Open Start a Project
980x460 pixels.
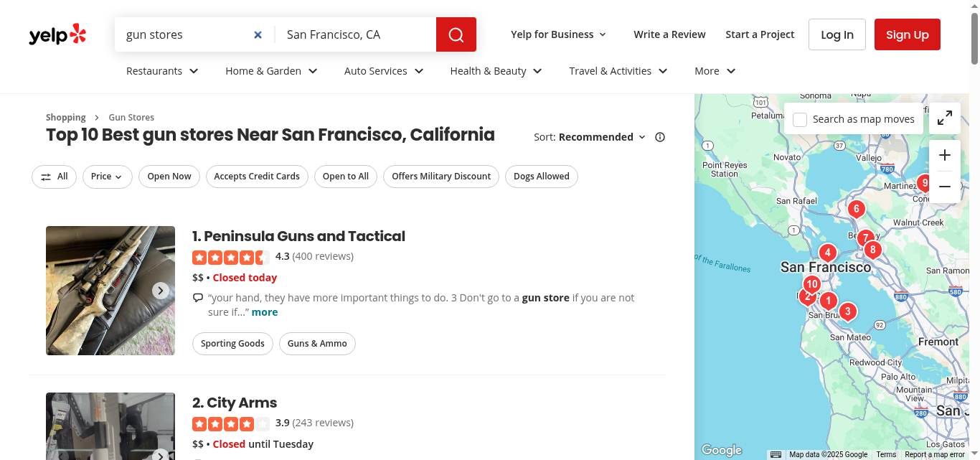click(x=760, y=34)
